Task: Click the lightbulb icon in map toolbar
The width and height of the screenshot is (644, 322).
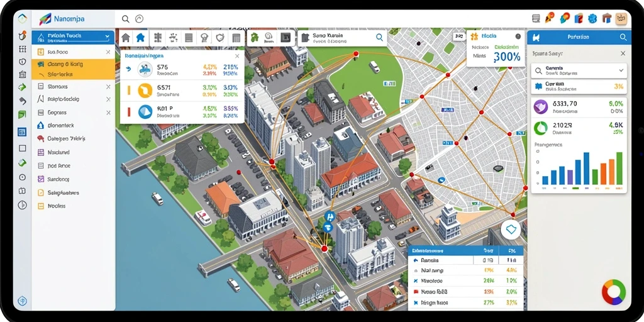Action: coord(204,38)
